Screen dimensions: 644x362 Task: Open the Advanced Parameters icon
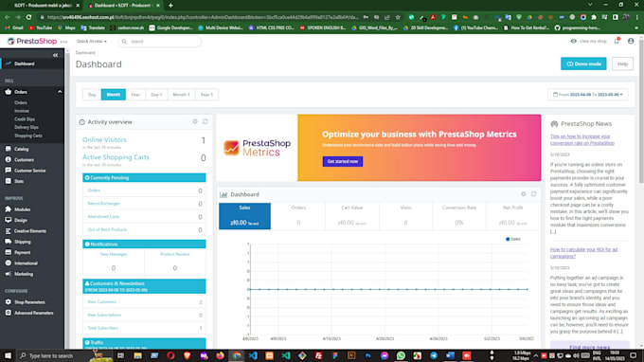[9, 313]
